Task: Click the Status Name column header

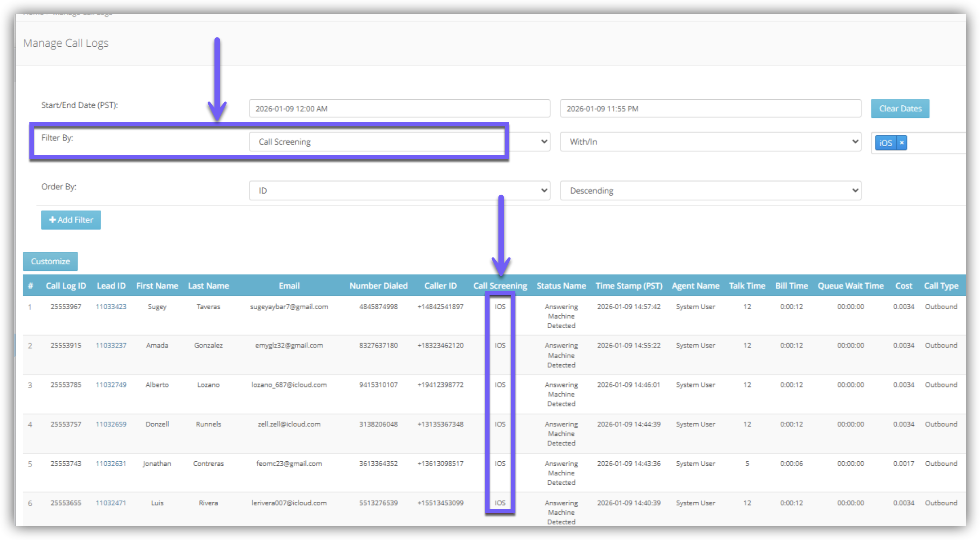Action: [561, 286]
